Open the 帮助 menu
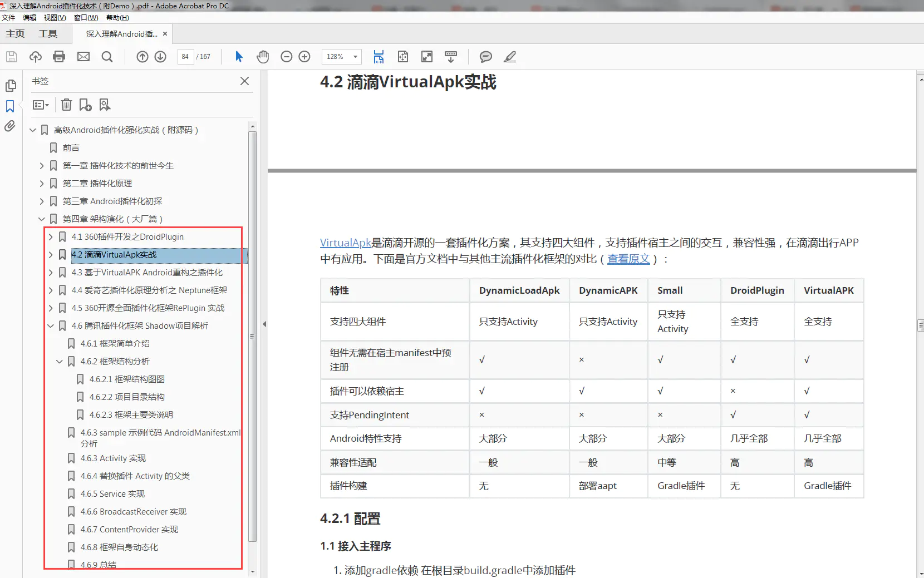Image resolution: width=924 pixels, height=578 pixels. pos(117,18)
